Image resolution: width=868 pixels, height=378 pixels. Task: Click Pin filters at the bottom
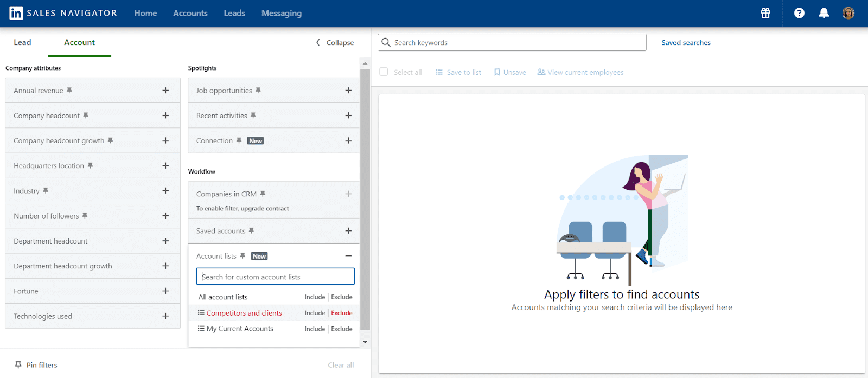(x=36, y=365)
